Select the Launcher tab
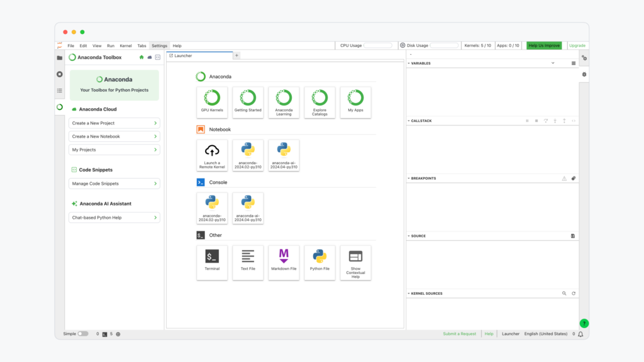Viewport: 644px width, 362px height. tap(199, 56)
